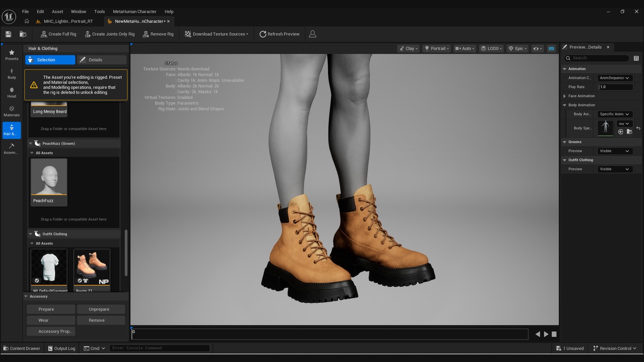Collapse the Body Animation section
The height and width of the screenshot is (362, 644).
[565, 105]
